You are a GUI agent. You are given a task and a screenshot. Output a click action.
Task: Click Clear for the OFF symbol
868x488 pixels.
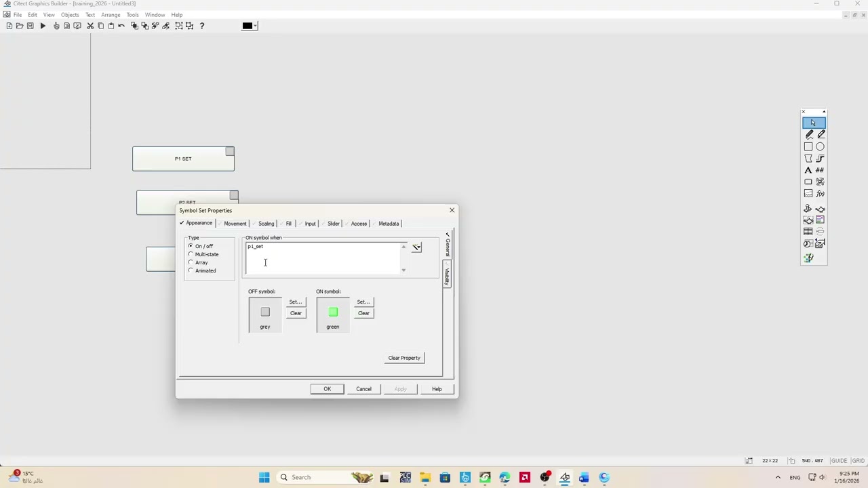(296, 313)
